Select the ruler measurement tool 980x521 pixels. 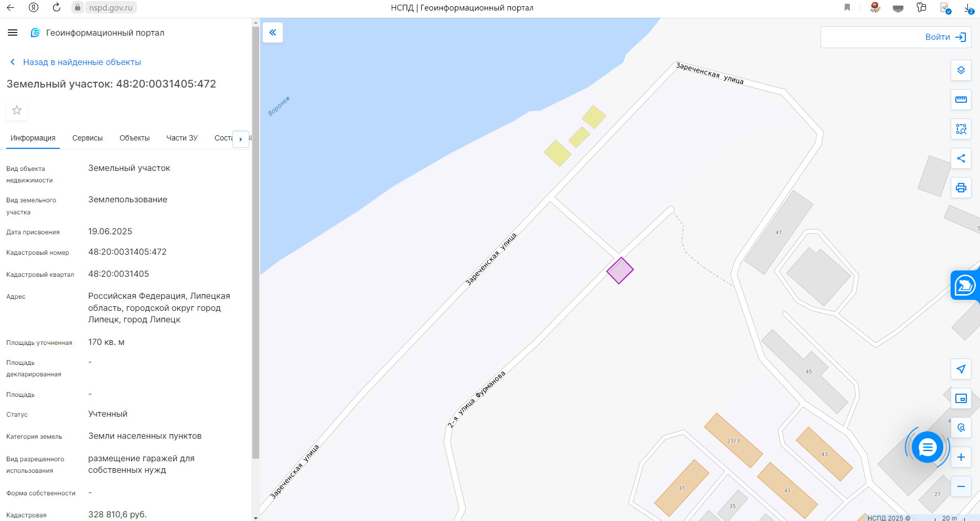tap(961, 100)
